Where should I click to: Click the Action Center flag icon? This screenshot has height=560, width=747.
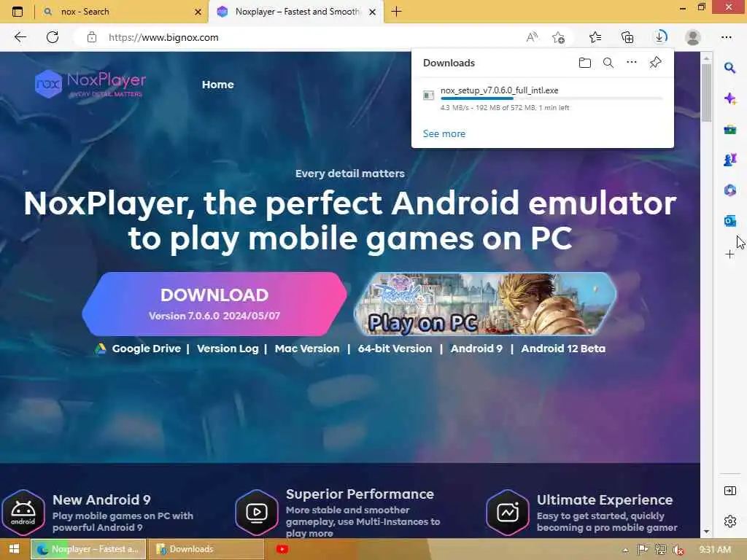point(643,550)
